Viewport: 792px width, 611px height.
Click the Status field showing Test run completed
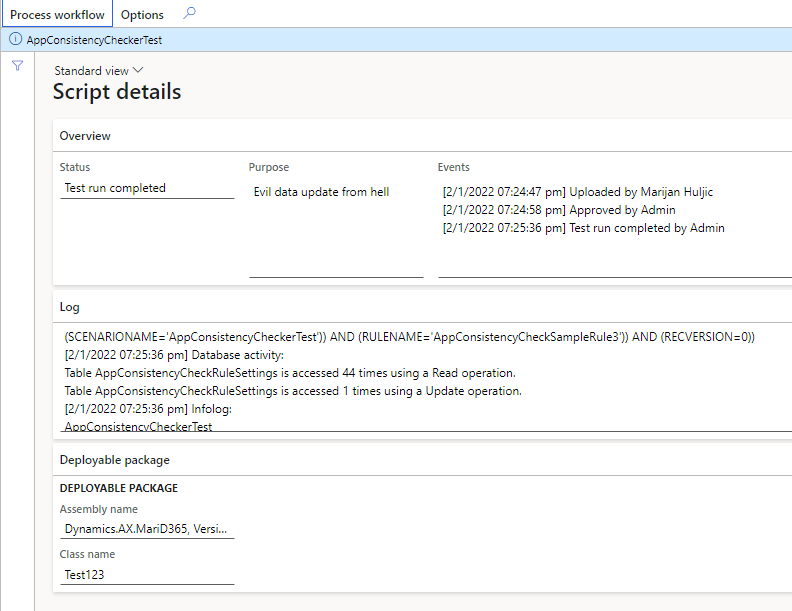147,188
